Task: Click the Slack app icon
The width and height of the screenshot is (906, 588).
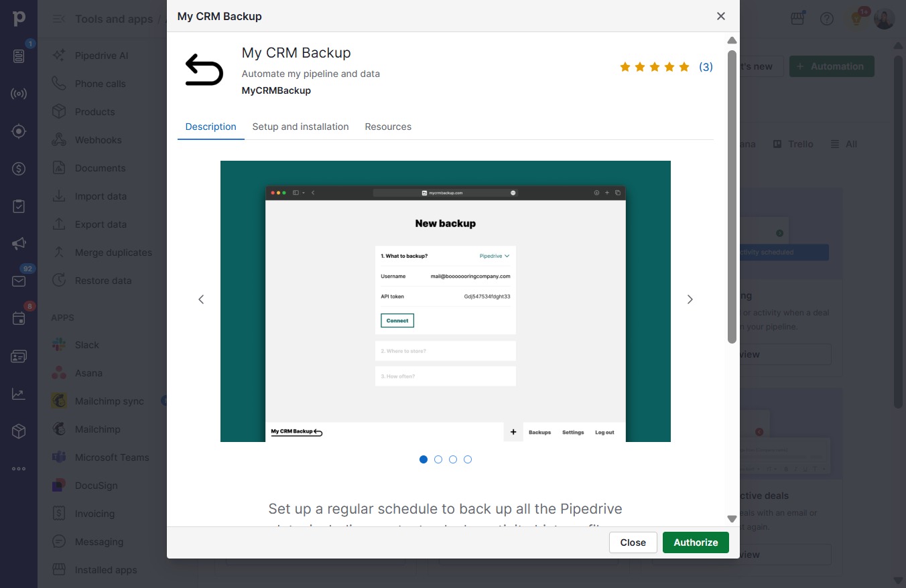Action: click(59, 345)
